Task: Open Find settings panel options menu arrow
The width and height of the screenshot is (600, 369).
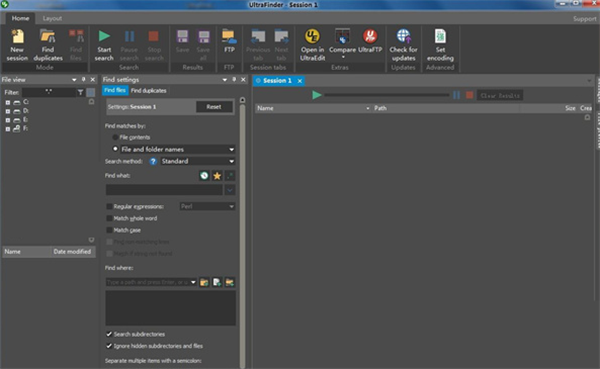Action: pos(225,80)
